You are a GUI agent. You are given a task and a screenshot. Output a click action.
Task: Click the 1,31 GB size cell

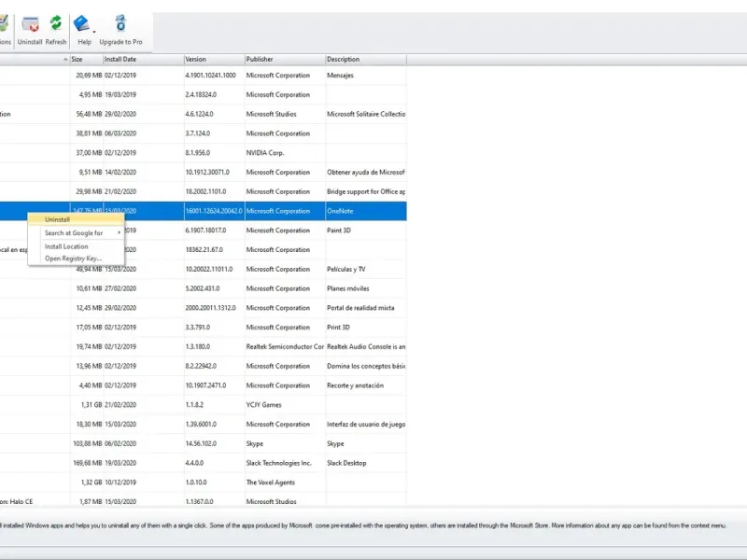[x=92, y=405]
